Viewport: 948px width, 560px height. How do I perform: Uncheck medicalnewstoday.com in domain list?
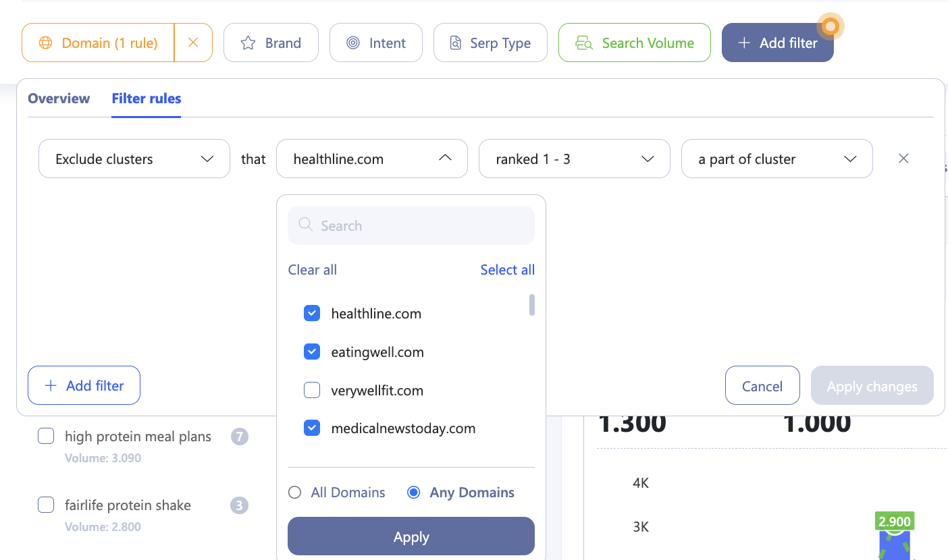coord(312,428)
